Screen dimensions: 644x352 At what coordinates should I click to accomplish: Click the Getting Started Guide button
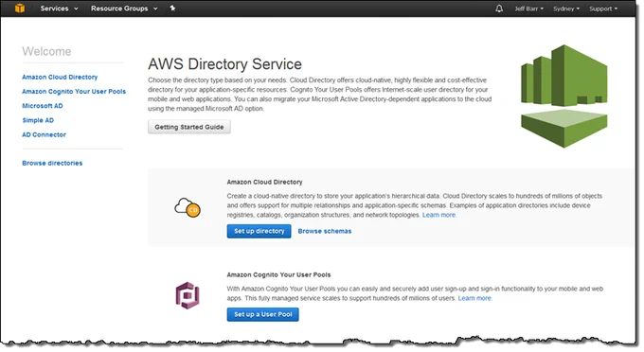[x=188, y=127]
